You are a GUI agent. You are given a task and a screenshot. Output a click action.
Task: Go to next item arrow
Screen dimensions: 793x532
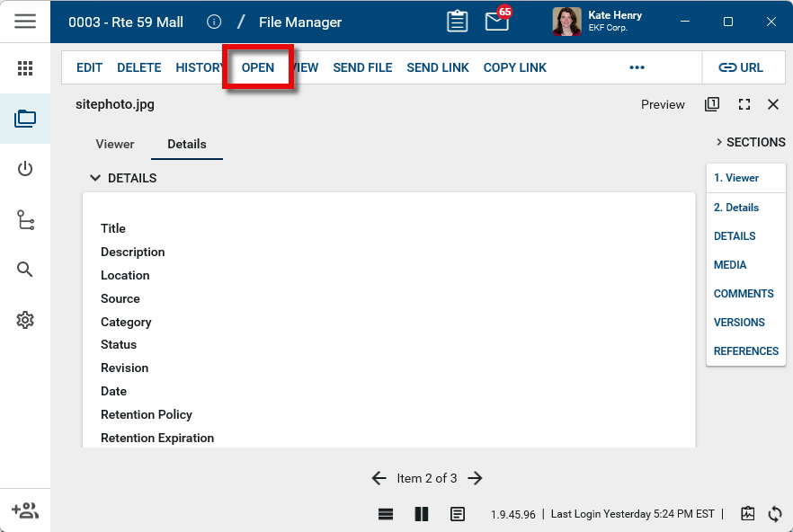click(476, 478)
